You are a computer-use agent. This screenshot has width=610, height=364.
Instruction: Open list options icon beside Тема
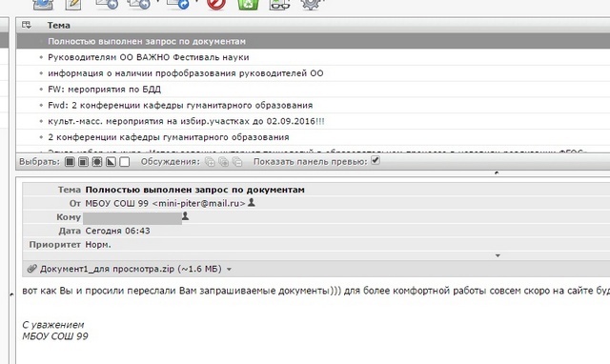click(27, 26)
